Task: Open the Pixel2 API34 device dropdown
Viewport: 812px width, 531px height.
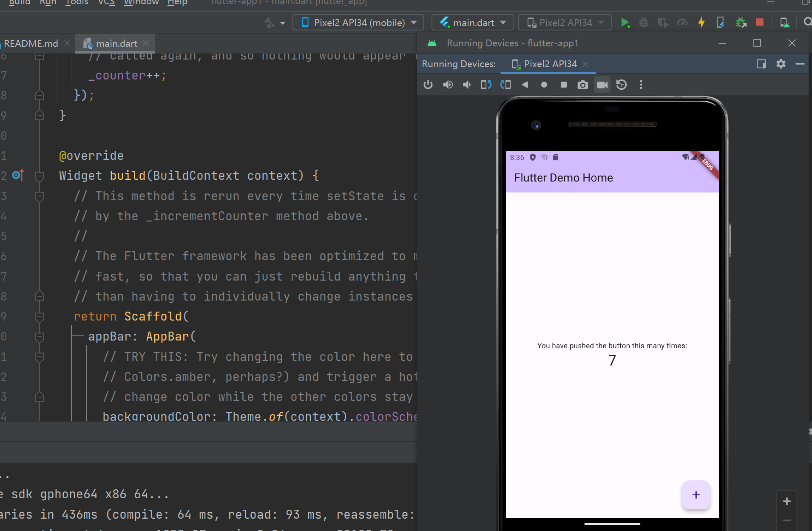Action: pyautogui.click(x=564, y=22)
